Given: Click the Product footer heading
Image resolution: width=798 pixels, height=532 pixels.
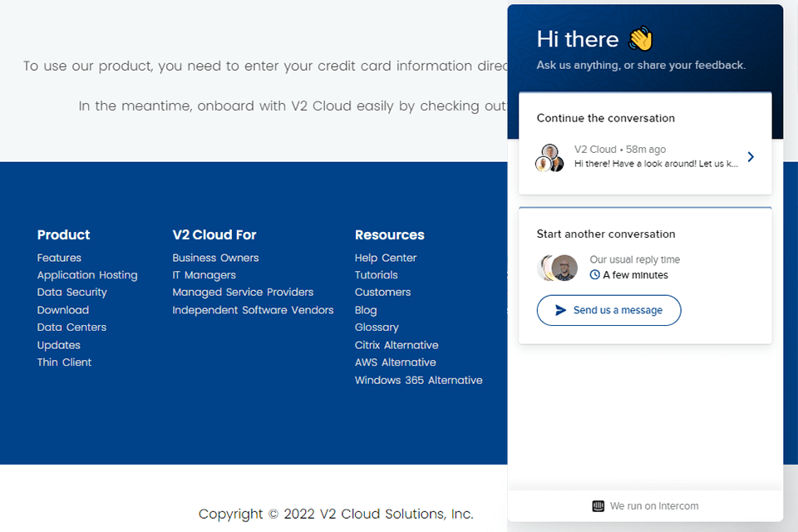Looking at the screenshot, I should (x=63, y=234).
